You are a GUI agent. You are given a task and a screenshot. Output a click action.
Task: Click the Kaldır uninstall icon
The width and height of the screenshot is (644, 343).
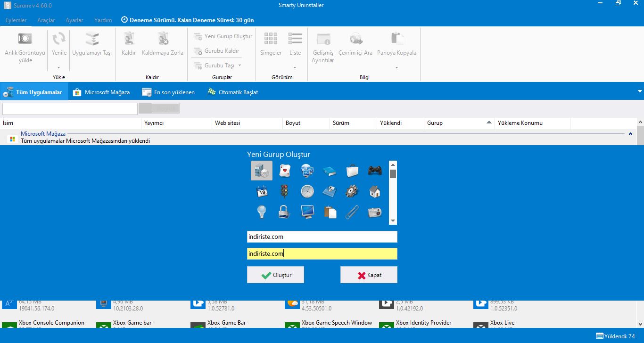(129, 39)
